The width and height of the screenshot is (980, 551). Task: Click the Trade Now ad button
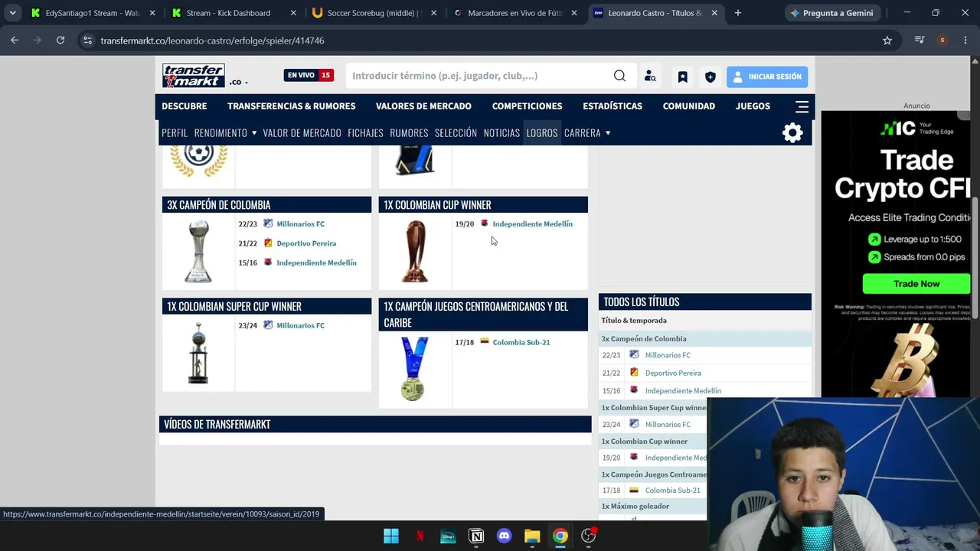coord(916,284)
